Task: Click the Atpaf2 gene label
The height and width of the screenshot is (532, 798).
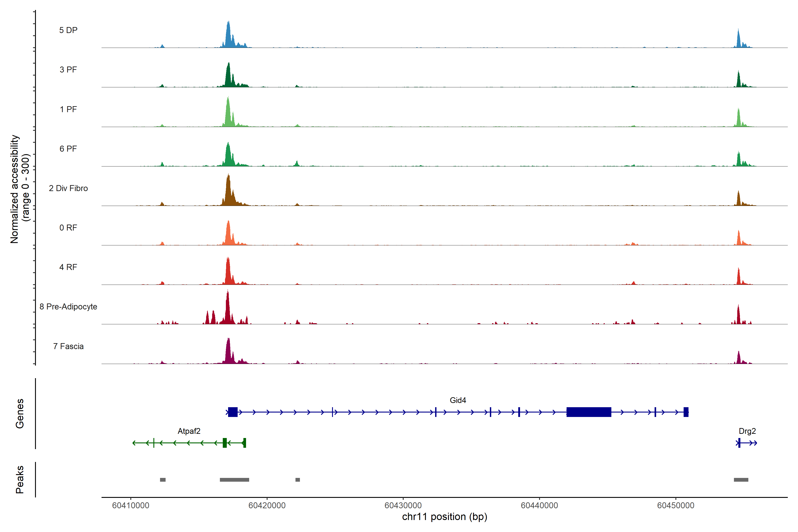Action: point(189,431)
